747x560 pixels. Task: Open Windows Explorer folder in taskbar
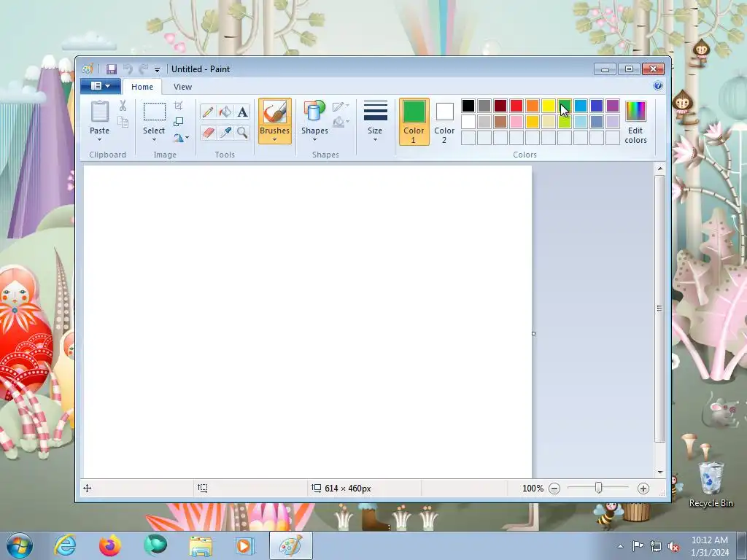pos(201,545)
